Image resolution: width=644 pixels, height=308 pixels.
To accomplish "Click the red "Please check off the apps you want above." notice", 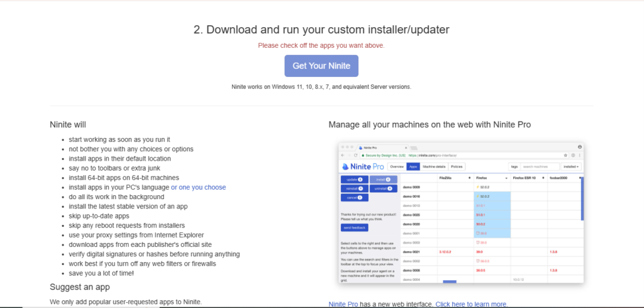I will pos(321,45).
